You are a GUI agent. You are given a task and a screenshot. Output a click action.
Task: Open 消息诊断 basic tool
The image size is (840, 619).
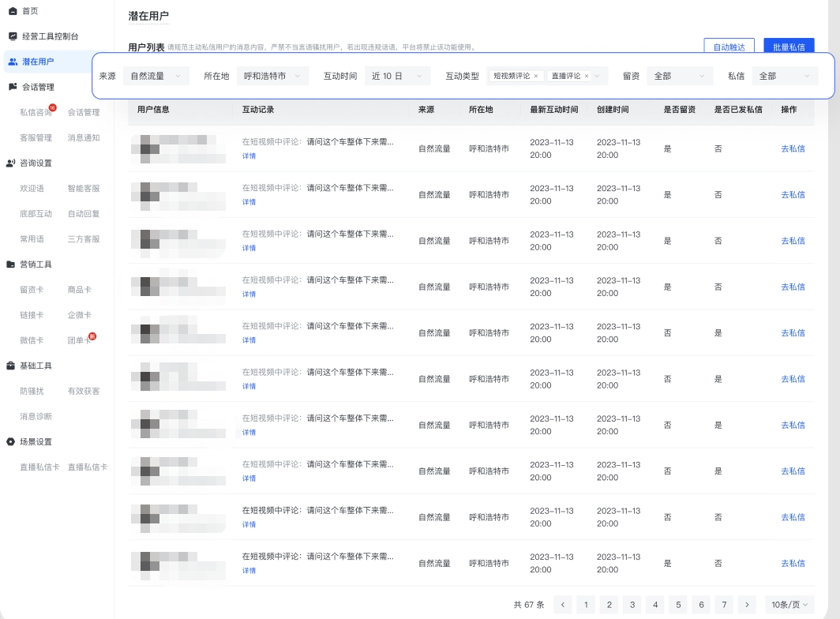pyautogui.click(x=36, y=416)
